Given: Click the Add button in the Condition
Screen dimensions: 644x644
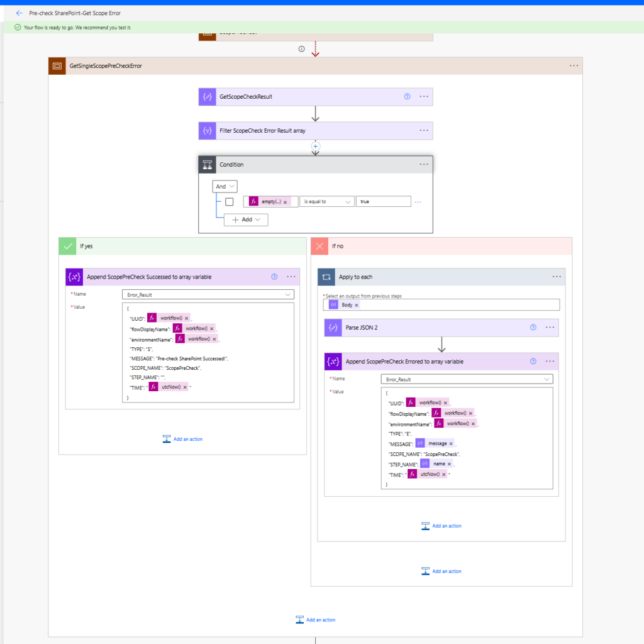Looking at the screenshot, I should (x=246, y=219).
